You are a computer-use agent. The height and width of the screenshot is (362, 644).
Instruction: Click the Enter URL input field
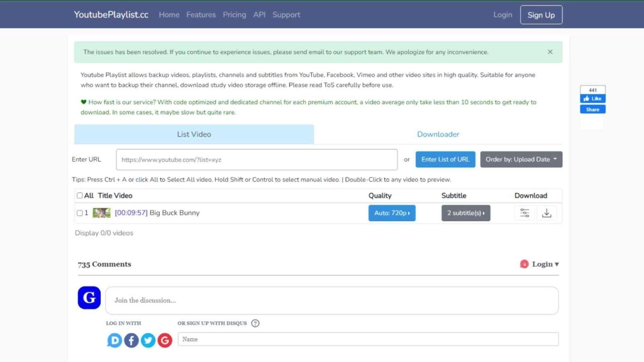[x=257, y=160]
